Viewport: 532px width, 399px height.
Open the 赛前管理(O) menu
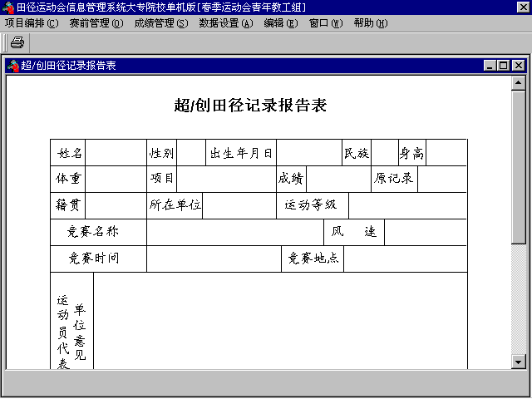pos(96,23)
